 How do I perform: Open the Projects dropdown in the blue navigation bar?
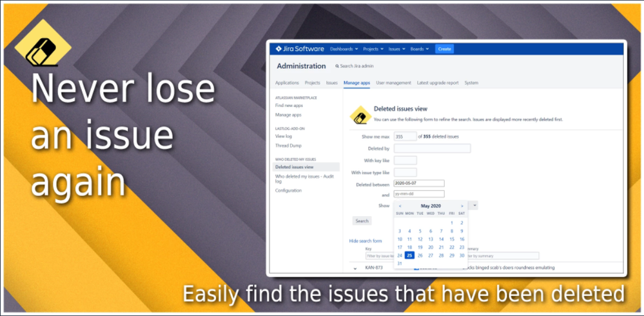point(373,49)
